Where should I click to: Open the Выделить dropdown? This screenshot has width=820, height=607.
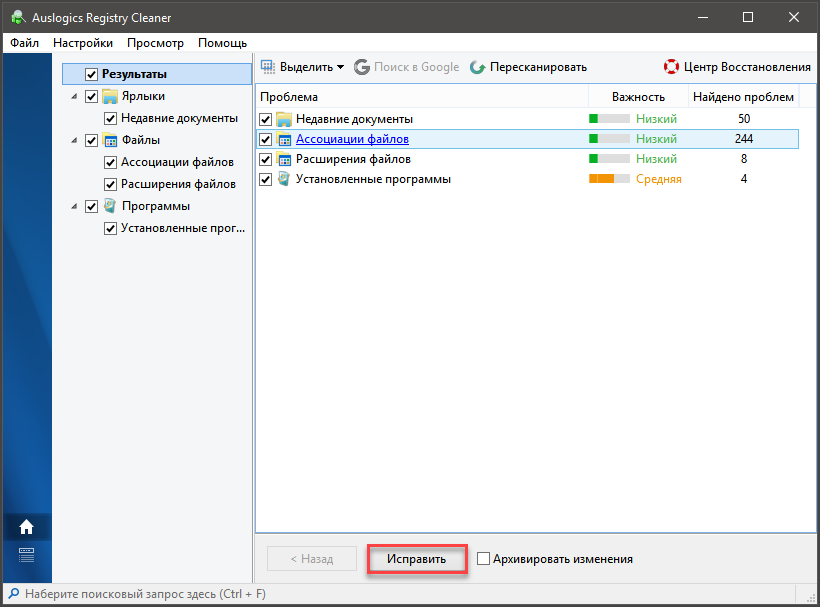click(x=302, y=67)
